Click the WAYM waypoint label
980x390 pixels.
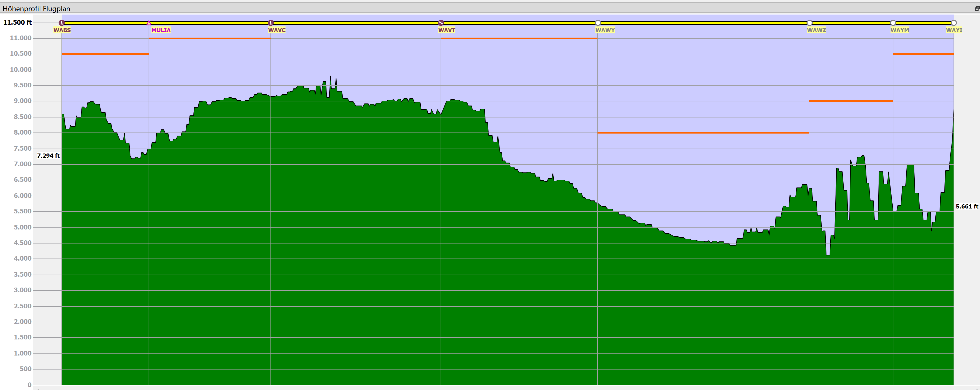click(900, 30)
